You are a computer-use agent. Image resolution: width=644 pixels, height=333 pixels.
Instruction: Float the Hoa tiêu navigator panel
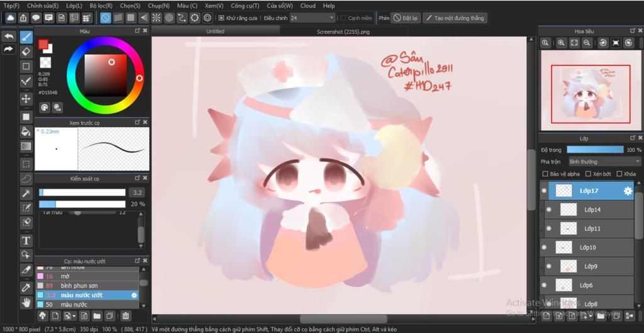[x=633, y=31]
